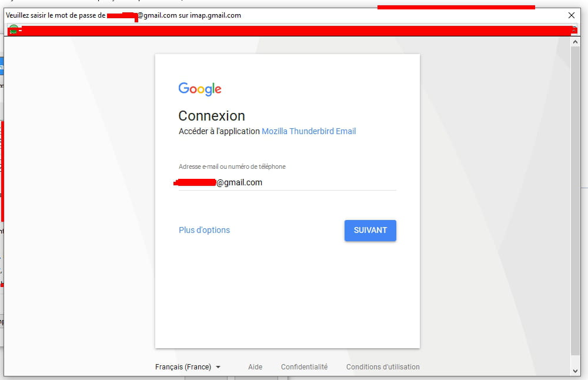Open the Mozilla Thunderbird Email application link
Screen dimensions: 588x380
[309, 131]
